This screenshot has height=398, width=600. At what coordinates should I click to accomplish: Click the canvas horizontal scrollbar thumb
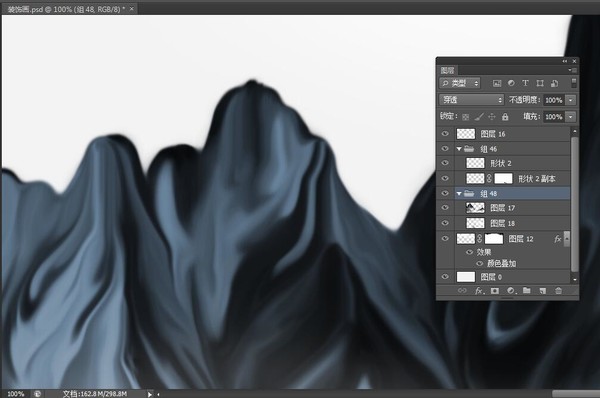[x=576, y=394]
